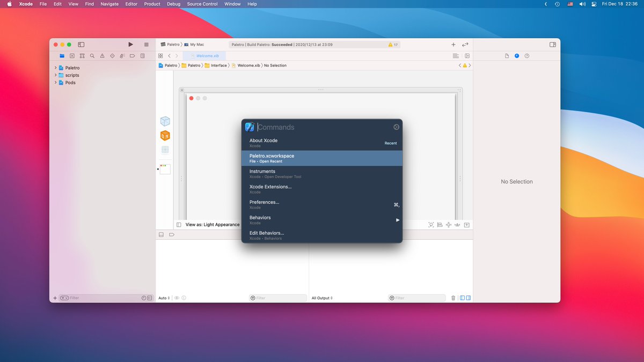
Task: Open the Symbol navigator icon
Action: coord(82,56)
